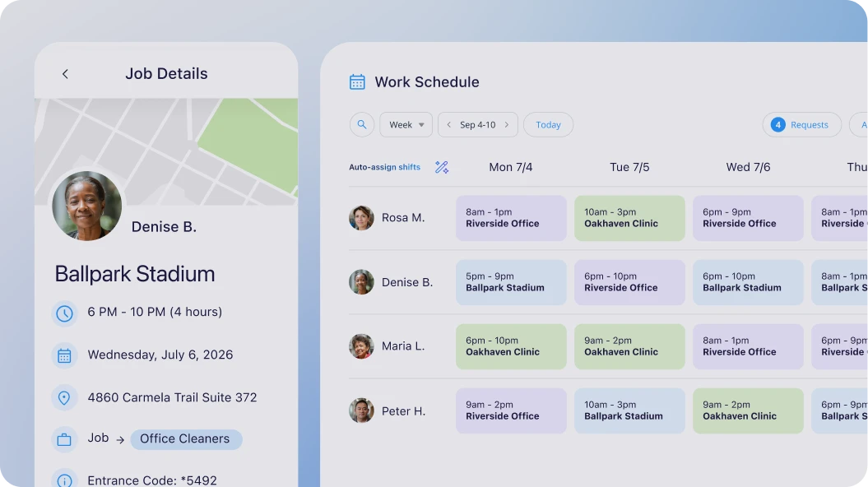The image size is (868, 487).
Task: Select the Wed 7/6 column header
Action: (x=748, y=167)
